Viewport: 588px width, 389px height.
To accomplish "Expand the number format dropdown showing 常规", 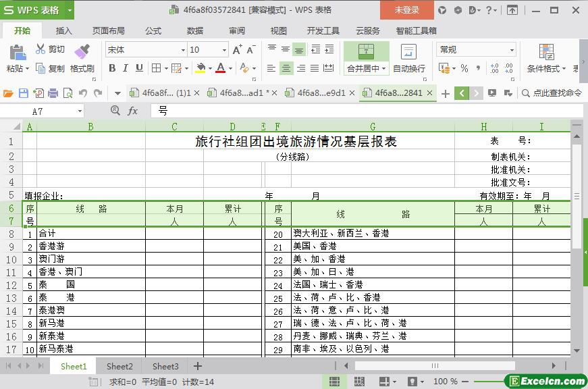I will pyautogui.click(x=512, y=50).
